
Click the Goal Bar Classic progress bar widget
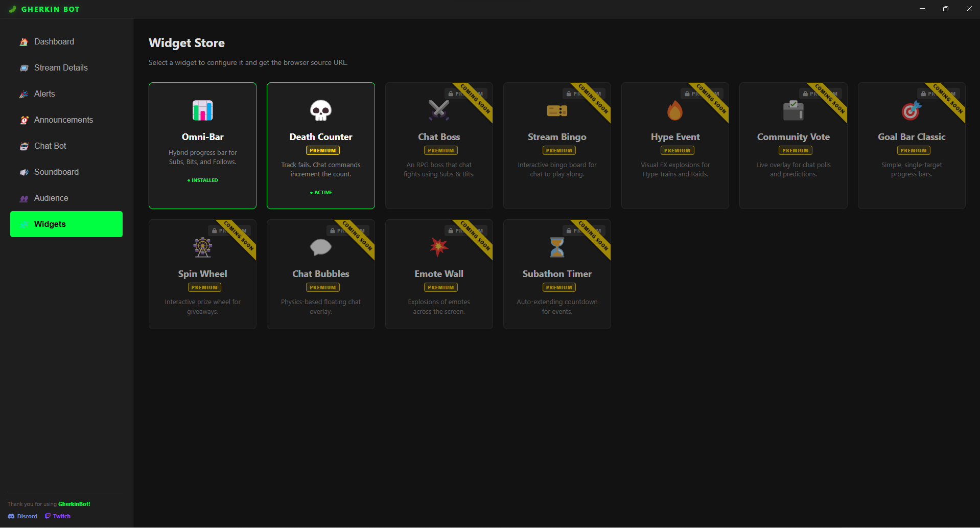pyautogui.click(x=912, y=146)
